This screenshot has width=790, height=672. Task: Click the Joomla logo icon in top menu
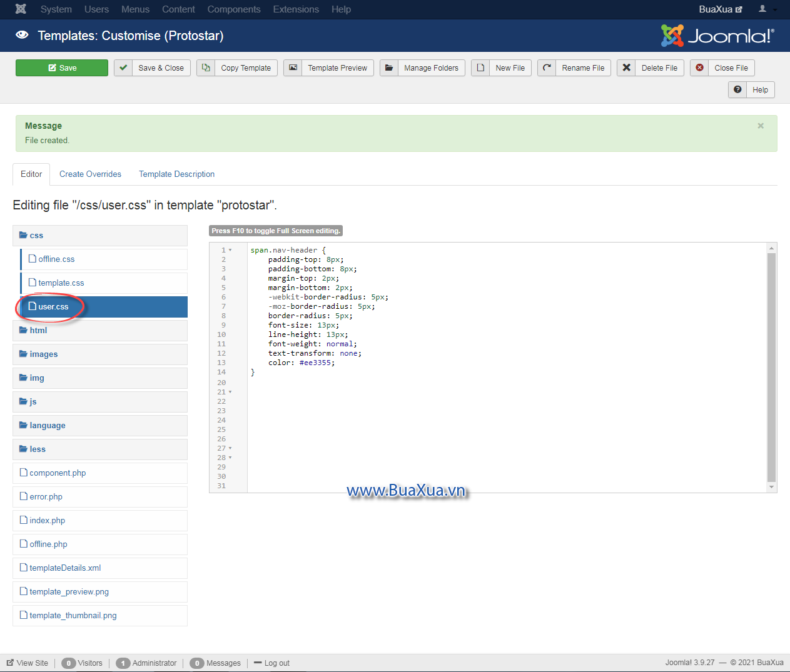click(21, 9)
